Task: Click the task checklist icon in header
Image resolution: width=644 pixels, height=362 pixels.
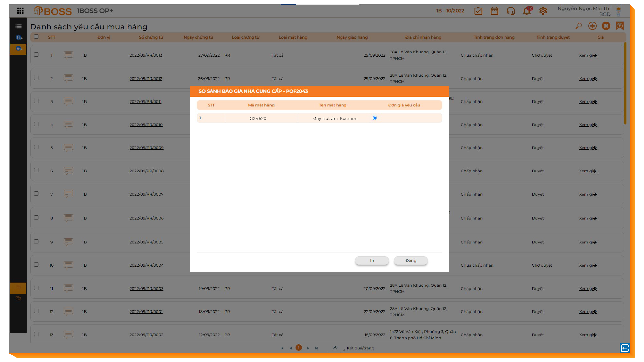Action: pos(478,11)
